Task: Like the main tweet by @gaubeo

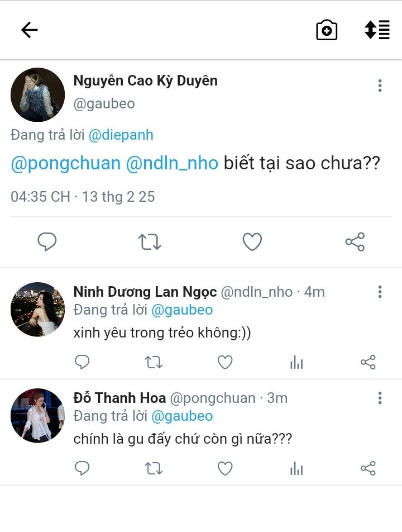Action: (x=252, y=242)
